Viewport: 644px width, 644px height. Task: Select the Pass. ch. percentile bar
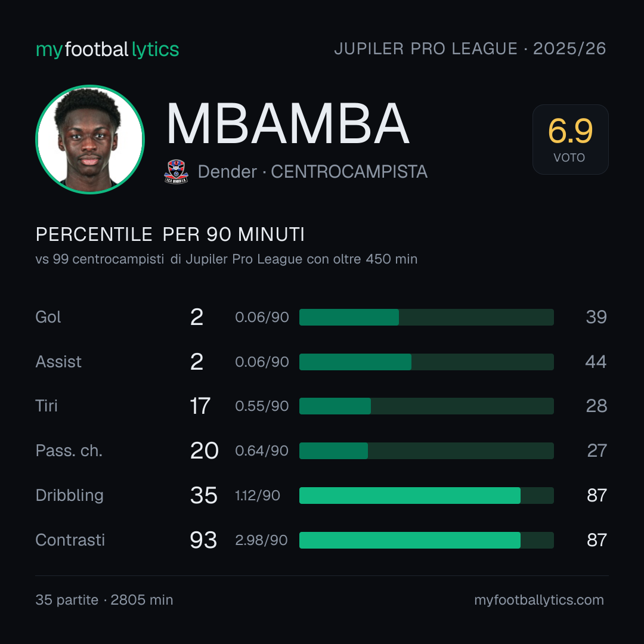click(426, 451)
